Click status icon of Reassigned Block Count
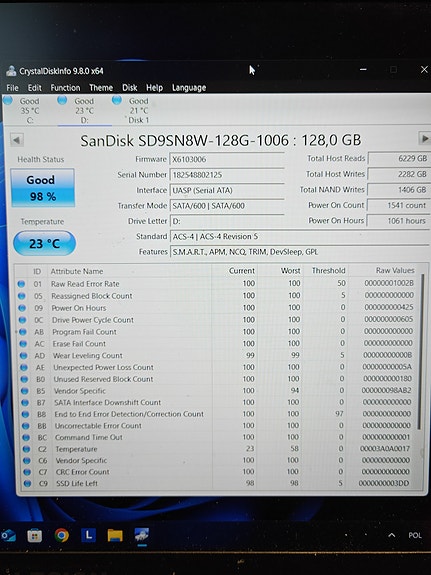Screen dimensions: 431x575 point(22,296)
